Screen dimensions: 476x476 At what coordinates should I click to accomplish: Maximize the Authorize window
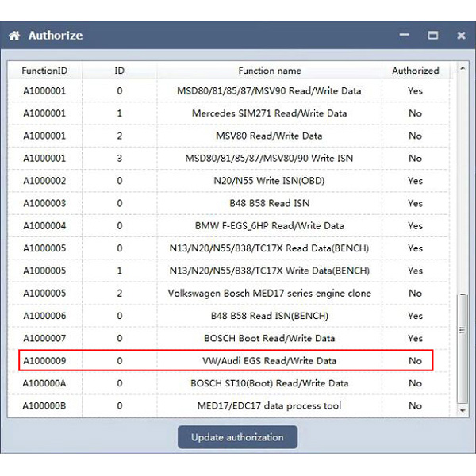432,35
